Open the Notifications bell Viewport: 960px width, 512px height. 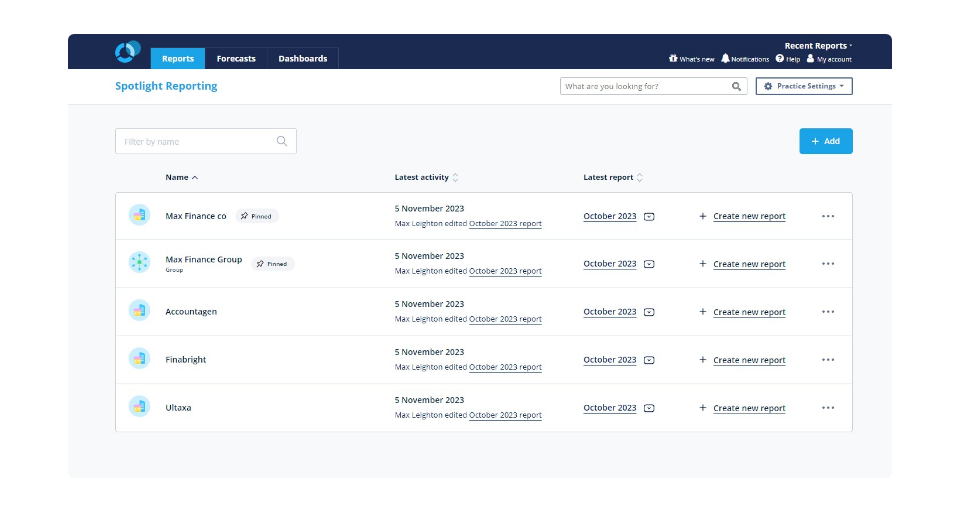[x=726, y=59]
